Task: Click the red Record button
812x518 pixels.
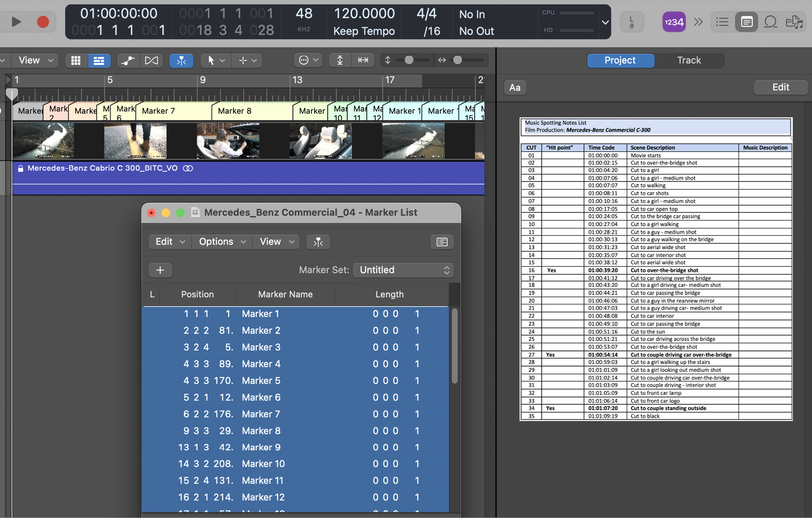Action: 43,22
